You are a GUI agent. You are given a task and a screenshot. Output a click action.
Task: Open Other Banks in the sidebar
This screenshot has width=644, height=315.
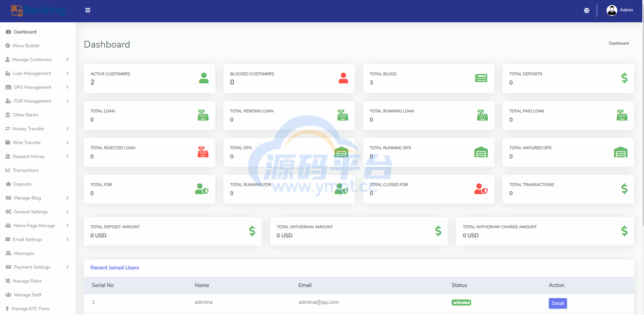pyautogui.click(x=37, y=115)
